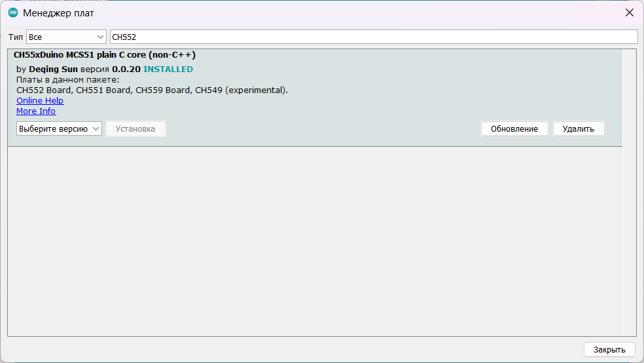Click the Arduino logo in title bar

coord(13,12)
